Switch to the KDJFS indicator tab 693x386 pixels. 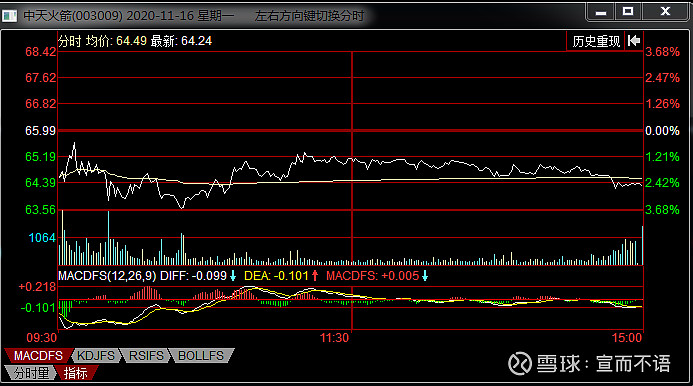pyautogui.click(x=95, y=355)
